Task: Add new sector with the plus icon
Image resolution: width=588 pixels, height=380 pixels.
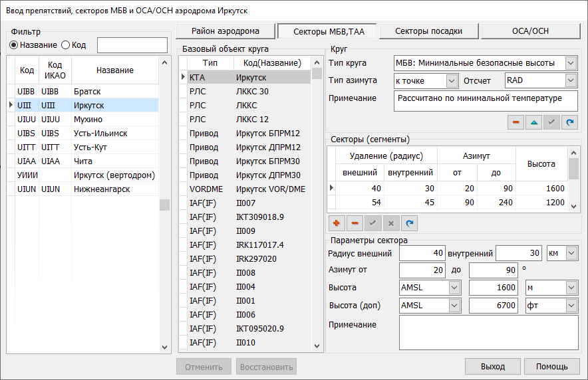Action: coord(337,223)
